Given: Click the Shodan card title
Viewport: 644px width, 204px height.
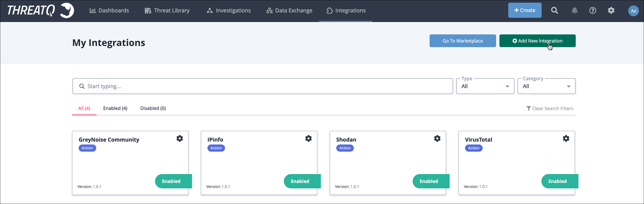Looking at the screenshot, I should tap(346, 139).
